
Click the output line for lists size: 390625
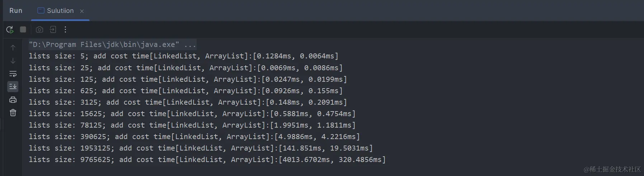[194, 137]
